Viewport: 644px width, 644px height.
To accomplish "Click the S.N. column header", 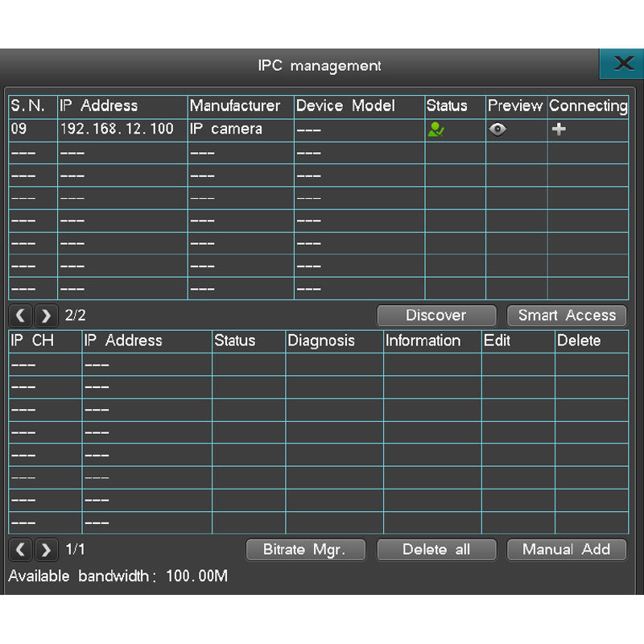I will tap(33, 107).
